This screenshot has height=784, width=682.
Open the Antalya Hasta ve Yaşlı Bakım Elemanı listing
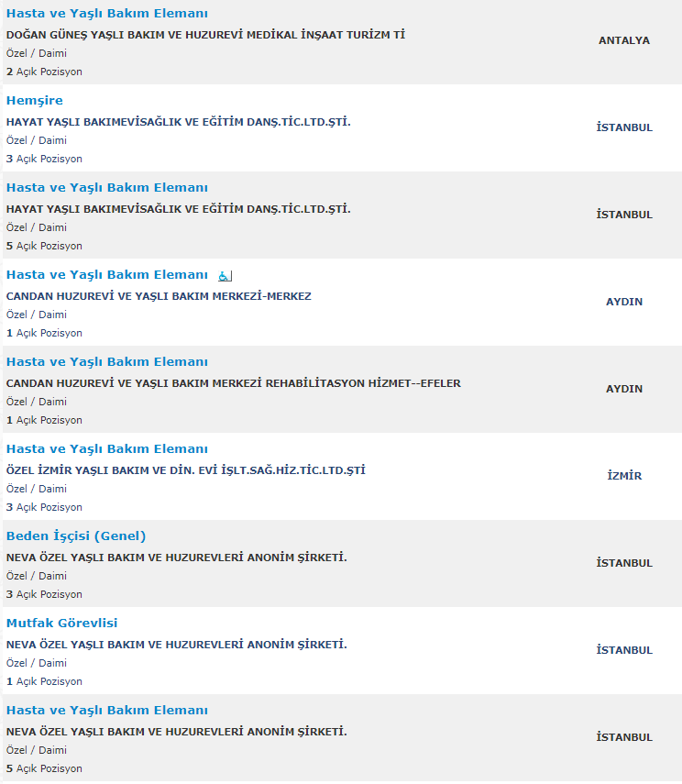click(107, 14)
